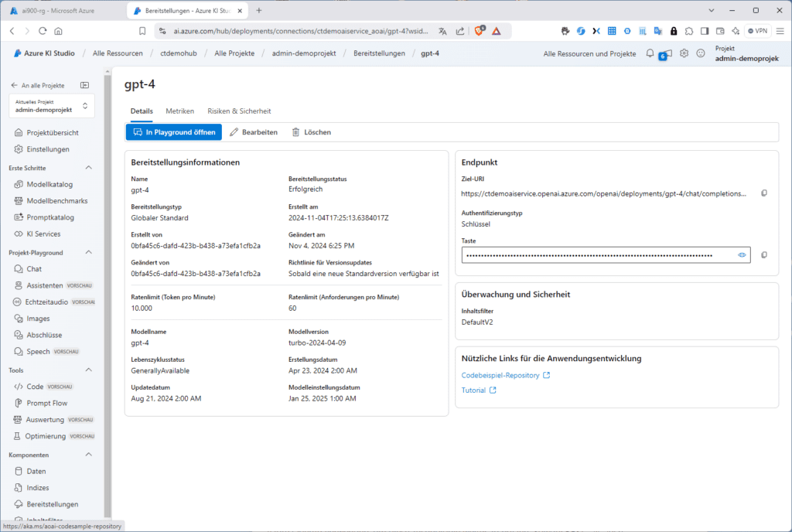Go back via An alle Projekte arrow
The image size is (792, 532).
(38, 85)
